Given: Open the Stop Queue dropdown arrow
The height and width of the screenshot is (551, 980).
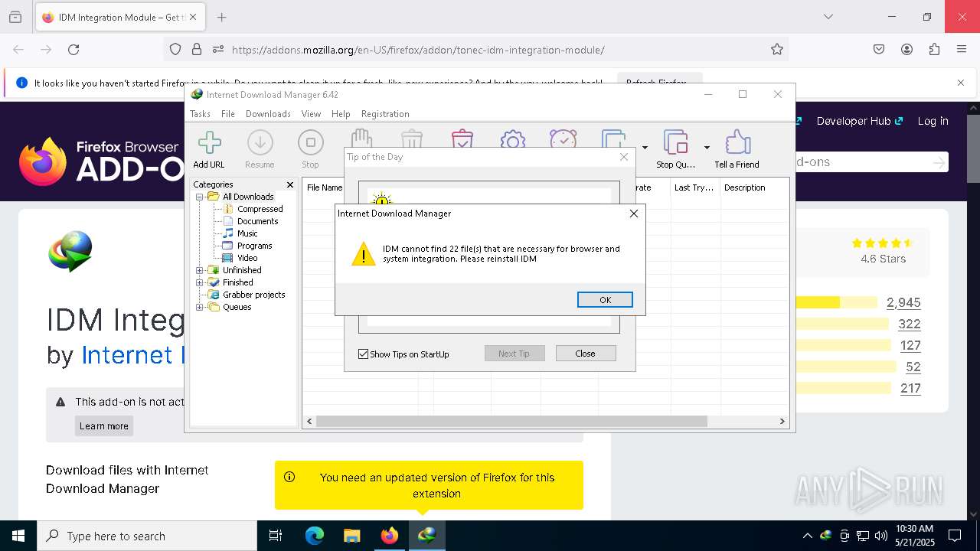Looking at the screenshot, I should (707, 147).
